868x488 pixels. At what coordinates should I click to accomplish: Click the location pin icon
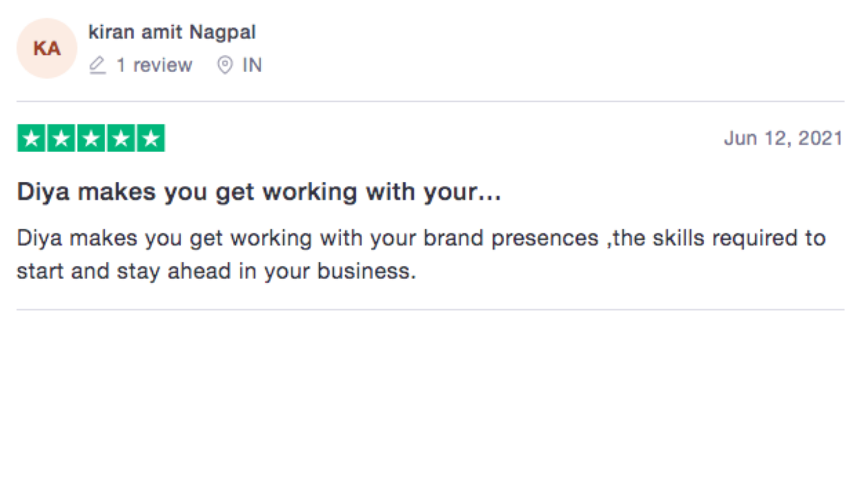click(225, 65)
